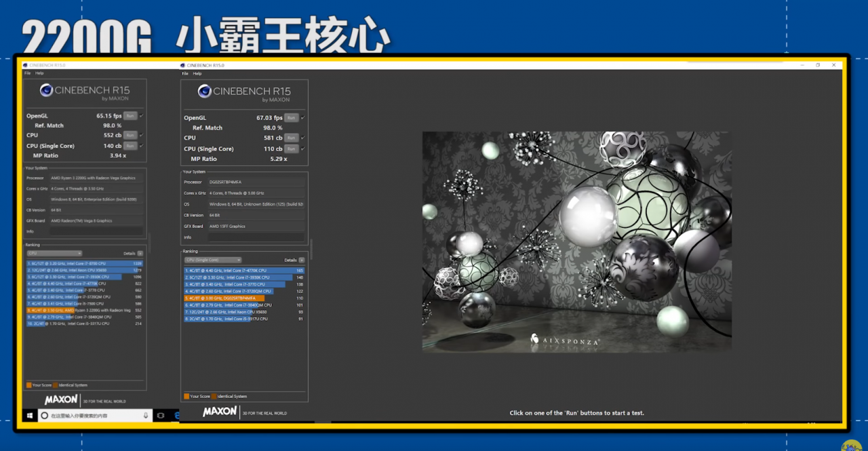This screenshot has height=451, width=868.
Task: Expand Details arrow in Ryzen 2200G window
Action: 140,253
